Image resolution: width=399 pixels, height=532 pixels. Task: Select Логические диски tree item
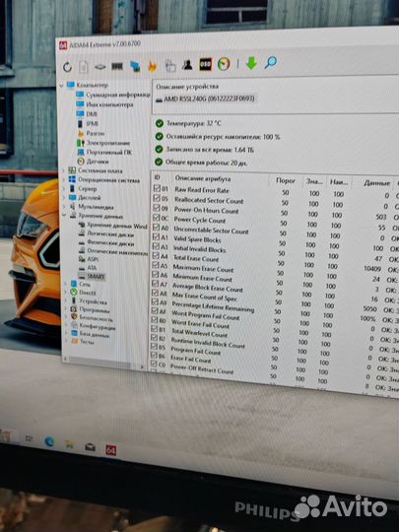(110, 234)
